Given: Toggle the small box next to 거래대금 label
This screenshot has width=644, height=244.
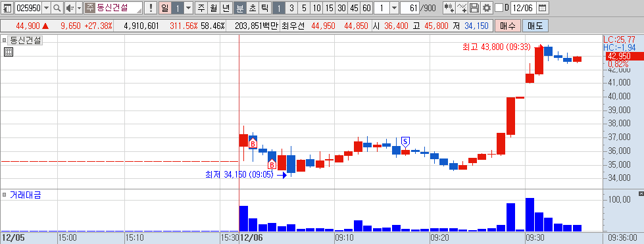Looking at the screenshot, I should [x=5, y=195].
